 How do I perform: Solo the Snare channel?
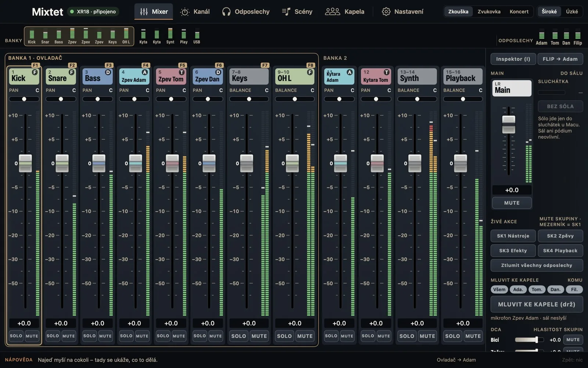53,336
